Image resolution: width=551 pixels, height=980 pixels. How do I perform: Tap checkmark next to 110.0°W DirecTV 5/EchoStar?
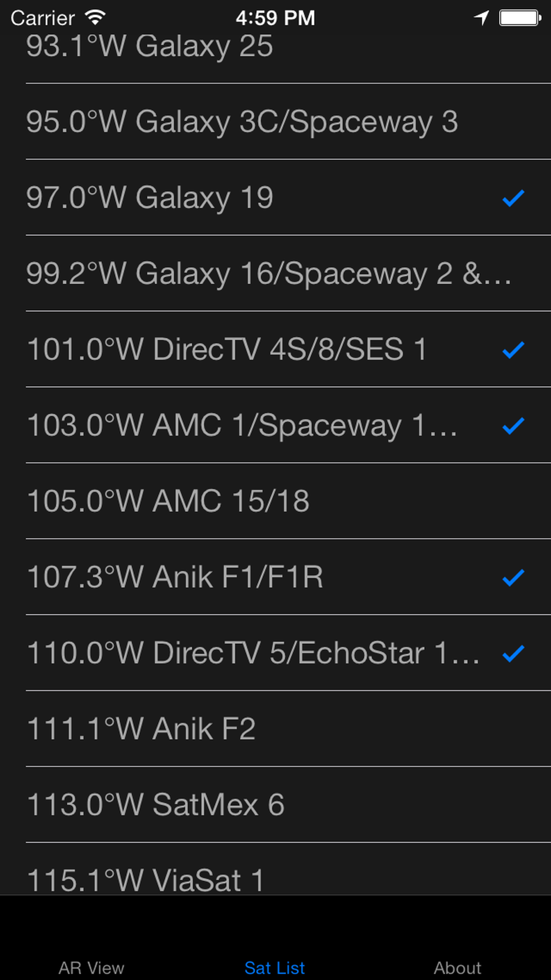[x=513, y=653]
